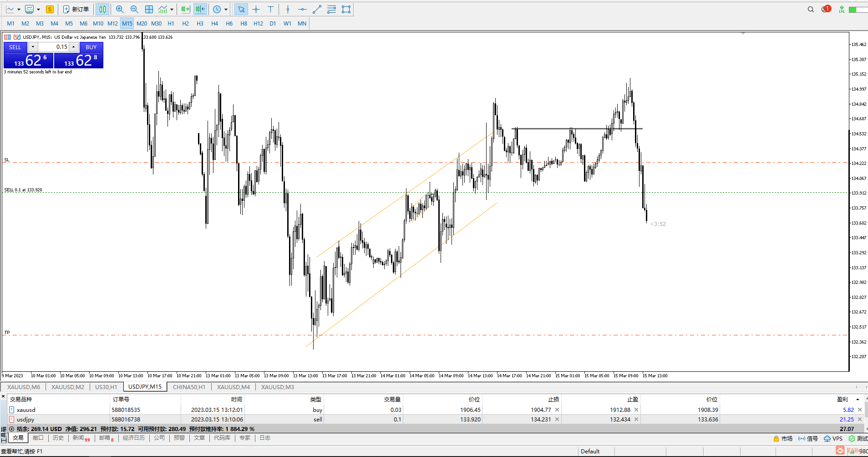Open the 历史 history tab
This screenshot has height=457, width=868.
coord(58,438)
